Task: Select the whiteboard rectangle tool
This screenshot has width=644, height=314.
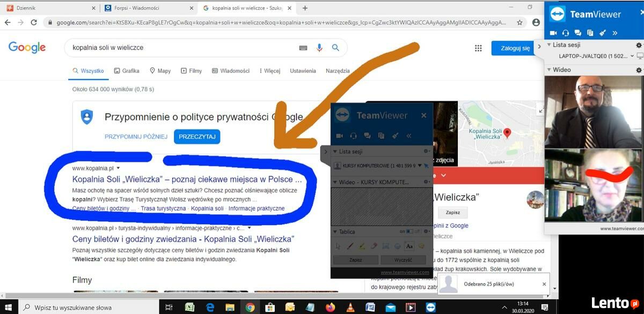Action: pyautogui.click(x=386, y=246)
